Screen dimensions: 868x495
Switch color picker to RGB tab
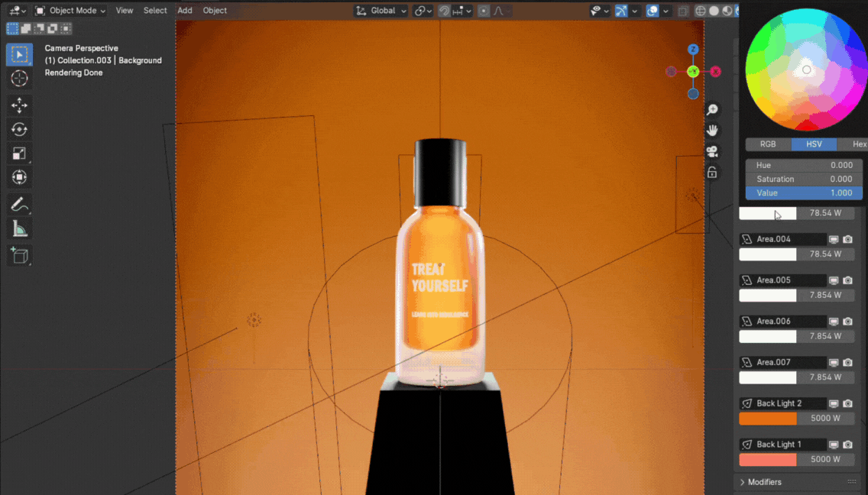tap(768, 144)
